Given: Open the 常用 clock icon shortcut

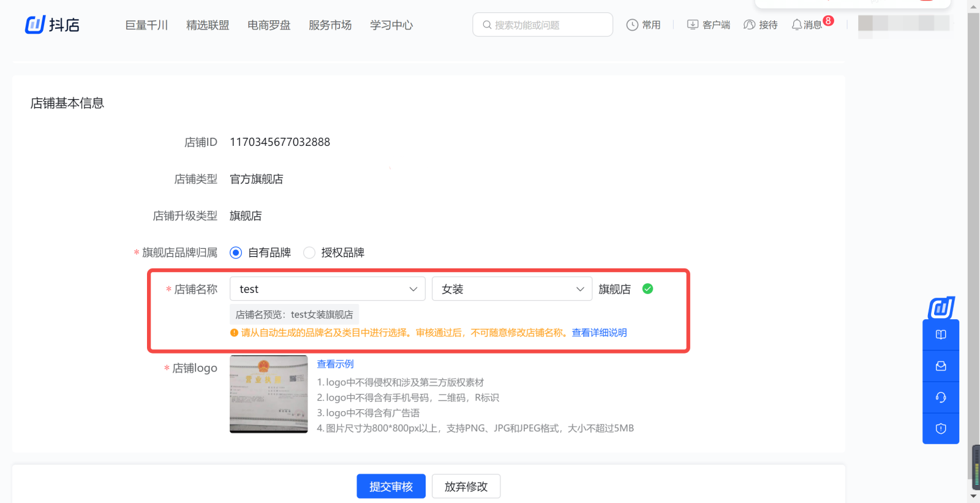Looking at the screenshot, I should tap(632, 25).
